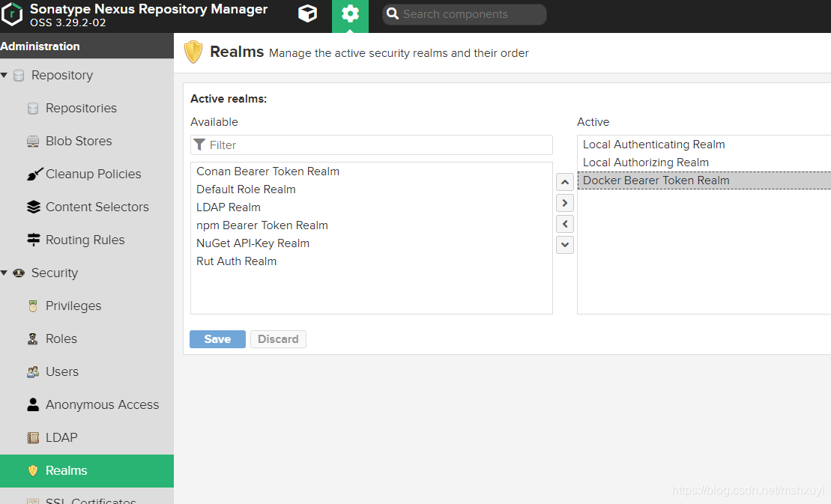Click the Available realms Filter field
This screenshot has height=504, width=831.
tap(372, 145)
